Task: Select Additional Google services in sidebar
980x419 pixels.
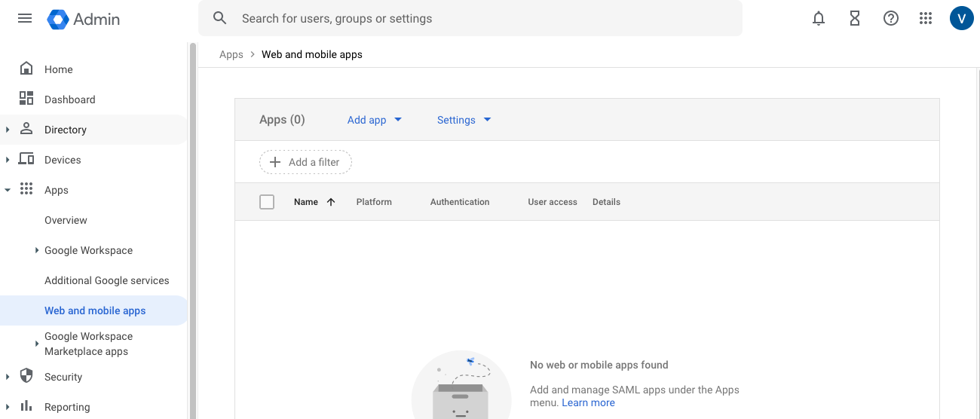Action: pos(106,280)
